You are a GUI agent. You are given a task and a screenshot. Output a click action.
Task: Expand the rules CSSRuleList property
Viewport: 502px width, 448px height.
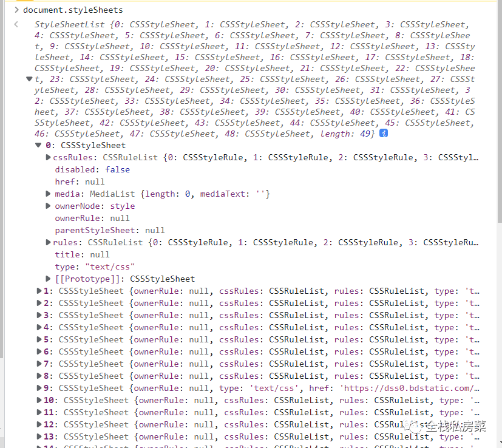pyautogui.click(x=48, y=242)
